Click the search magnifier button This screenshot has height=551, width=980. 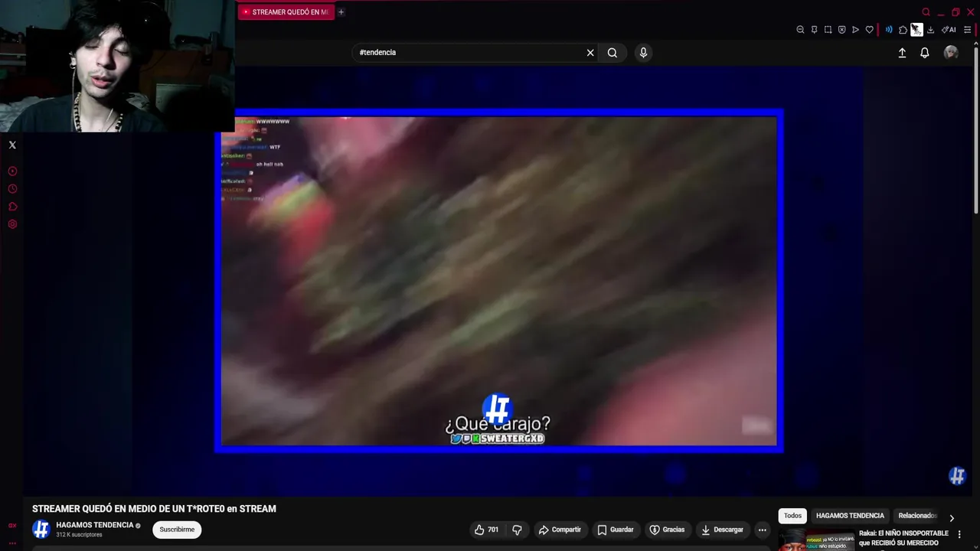pyautogui.click(x=612, y=53)
